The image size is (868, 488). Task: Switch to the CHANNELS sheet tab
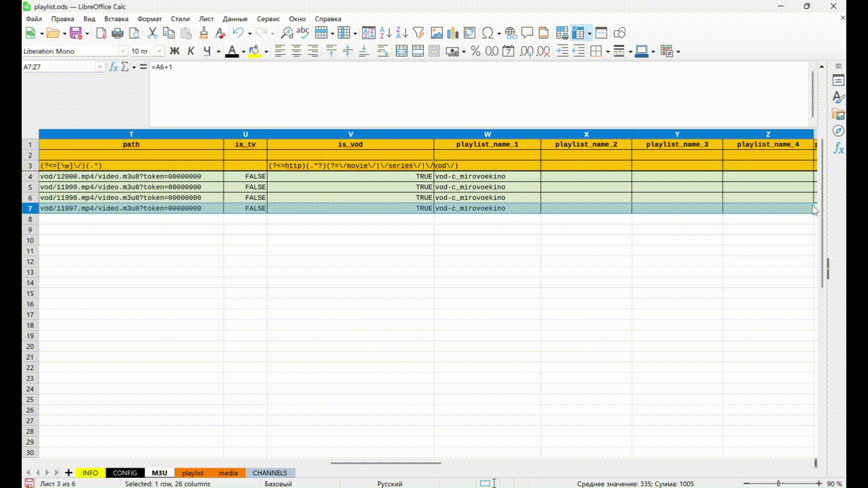tap(270, 472)
